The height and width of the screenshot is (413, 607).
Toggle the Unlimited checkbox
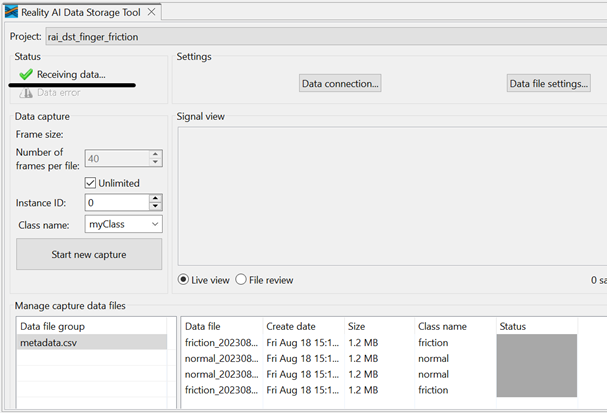click(x=91, y=183)
